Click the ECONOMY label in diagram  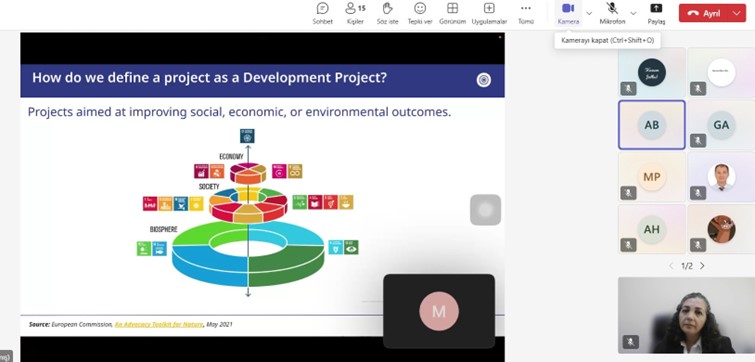[x=231, y=157]
